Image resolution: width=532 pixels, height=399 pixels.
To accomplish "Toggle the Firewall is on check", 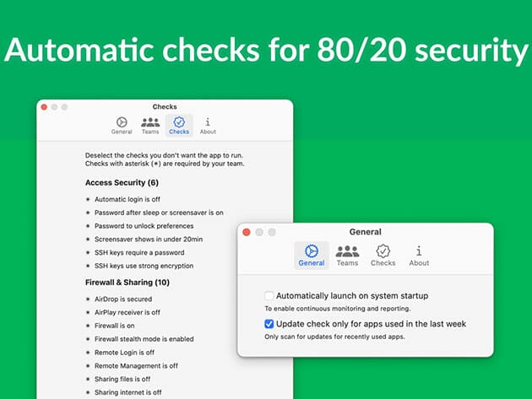I will point(88,326).
